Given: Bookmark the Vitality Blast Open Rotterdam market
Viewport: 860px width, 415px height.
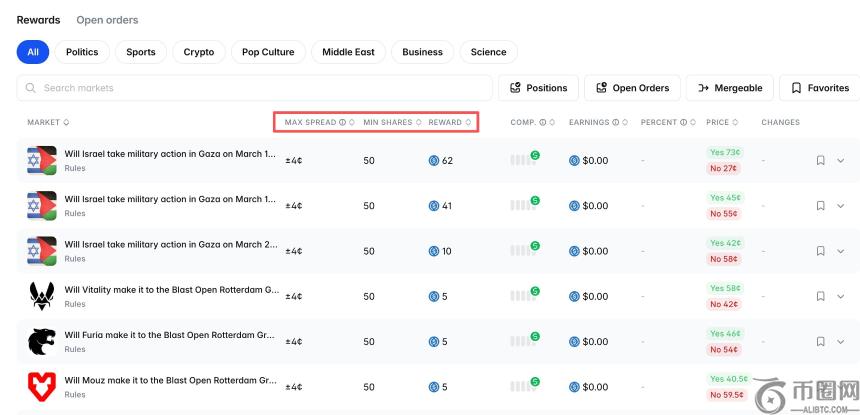Looking at the screenshot, I should [x=820, y=296].
